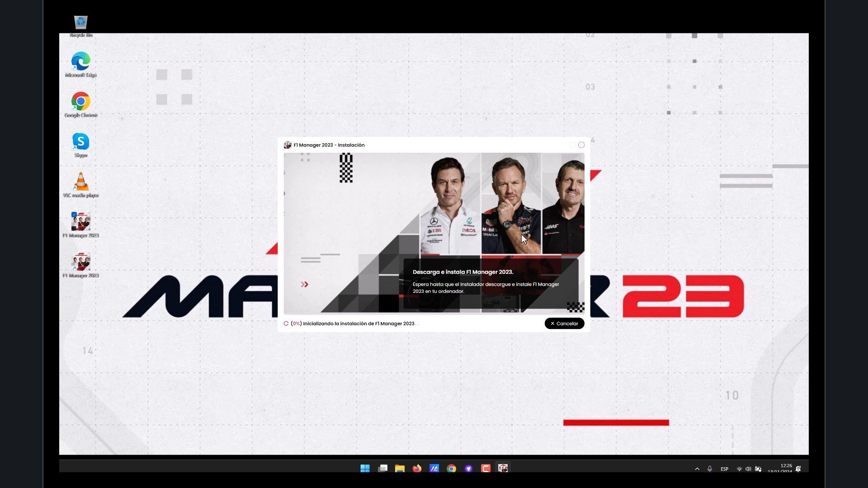868x488 pixels.
Task: Open the orange app icon in the taskbar
Action: 486,469
